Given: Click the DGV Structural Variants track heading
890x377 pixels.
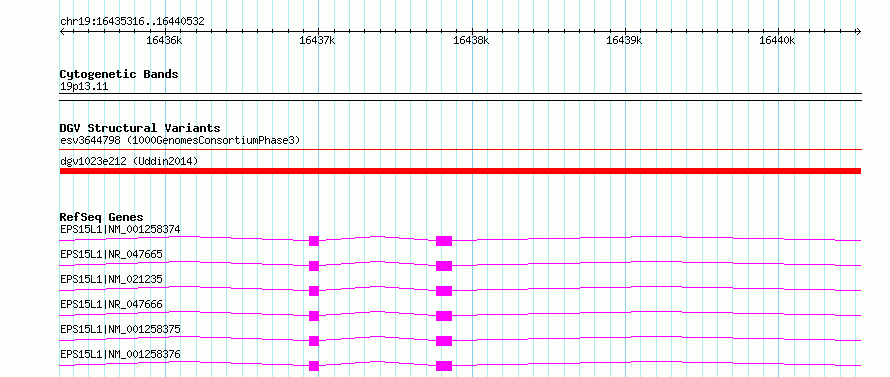Looking at the screenshot, I should pos(140,128).
